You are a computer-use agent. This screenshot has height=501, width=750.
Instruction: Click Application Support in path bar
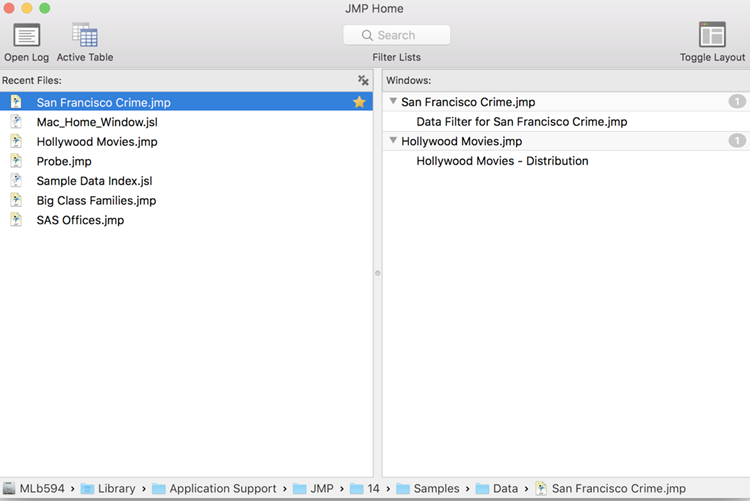click(x=223, y=489)
